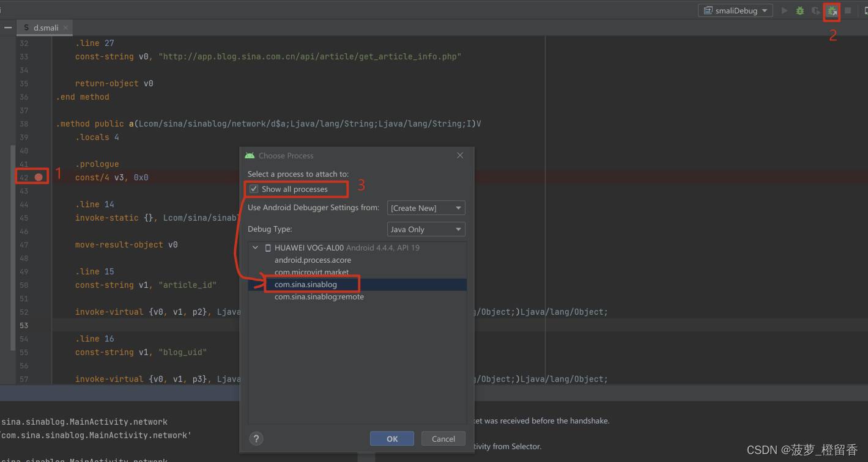The height and width of the screenshot is (462, 868).
Task: Click the Run (play) toolbar icon
Action: click(x=784, y=10)
